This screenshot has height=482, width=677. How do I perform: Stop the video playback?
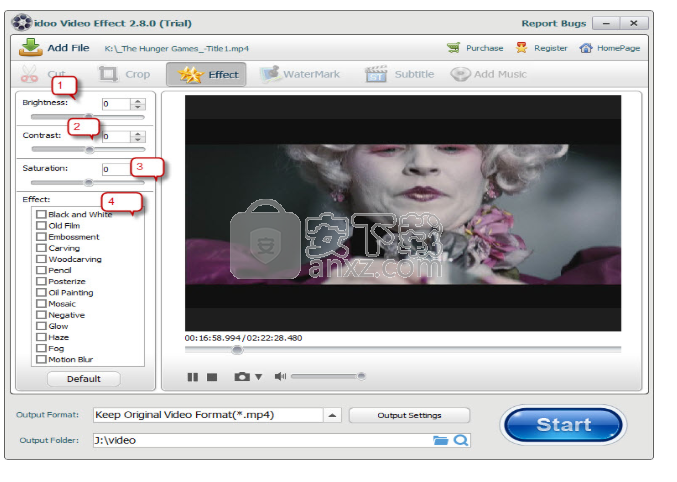212,377
